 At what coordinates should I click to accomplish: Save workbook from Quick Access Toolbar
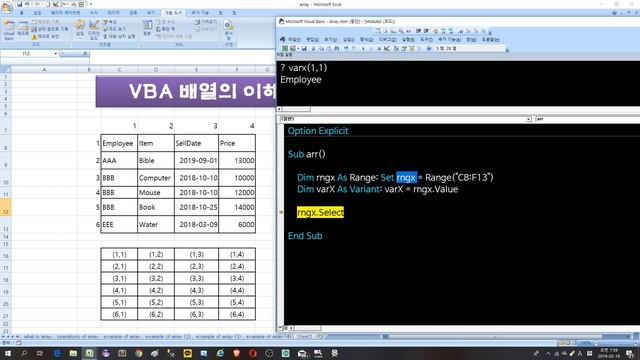point(19,4)
